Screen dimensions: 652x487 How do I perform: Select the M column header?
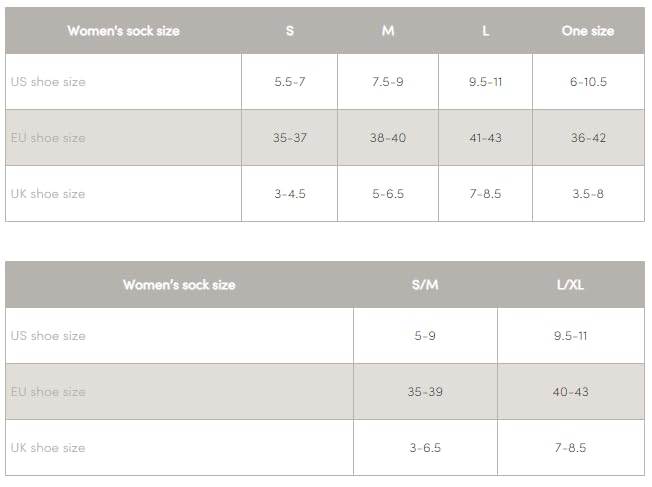coord(388,31)
